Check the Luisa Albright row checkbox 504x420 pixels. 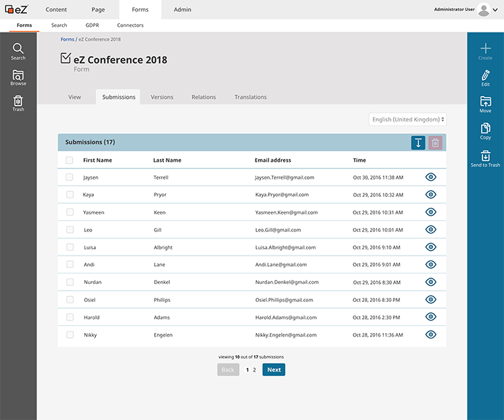pos(70,247)
